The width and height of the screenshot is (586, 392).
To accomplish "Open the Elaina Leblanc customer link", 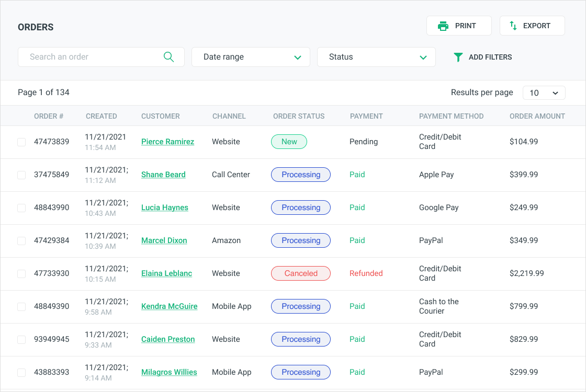I will coord(166,273).
